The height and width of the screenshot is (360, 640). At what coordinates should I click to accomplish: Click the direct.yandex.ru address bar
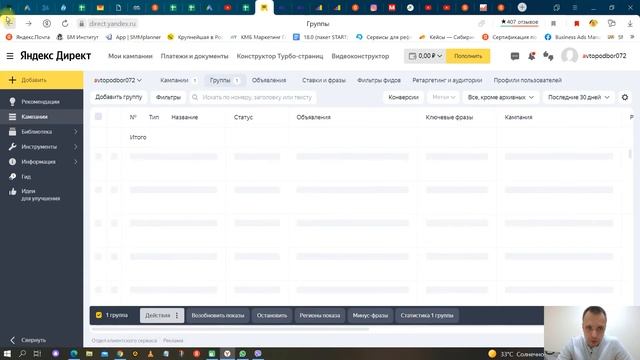112,24
